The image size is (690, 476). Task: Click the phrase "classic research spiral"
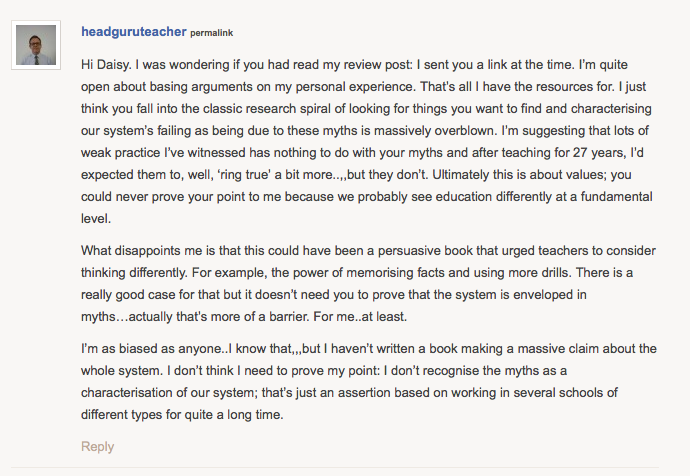[295, 107]
